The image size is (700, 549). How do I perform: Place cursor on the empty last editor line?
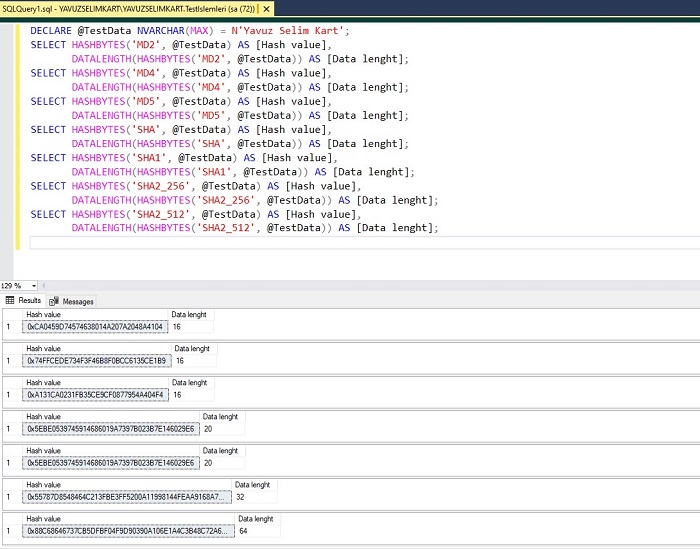(364, 242)
